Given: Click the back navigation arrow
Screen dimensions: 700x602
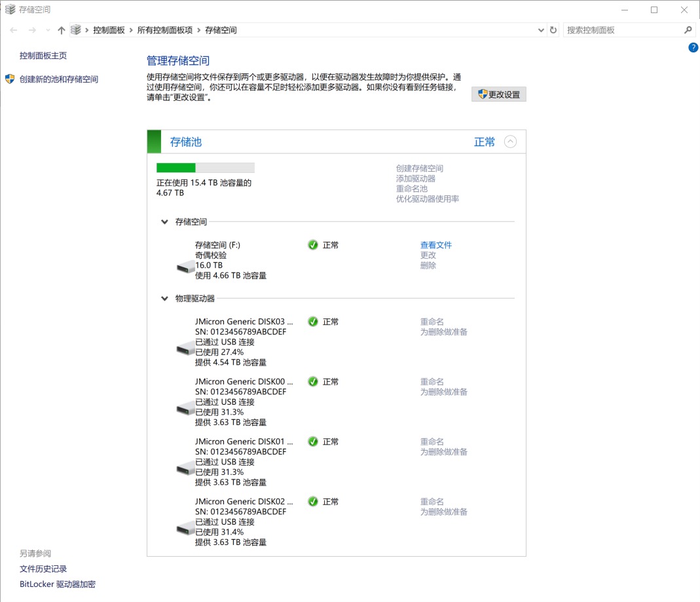Looking at the screenshot, I should pyautogui.click(x=14, y=30).
